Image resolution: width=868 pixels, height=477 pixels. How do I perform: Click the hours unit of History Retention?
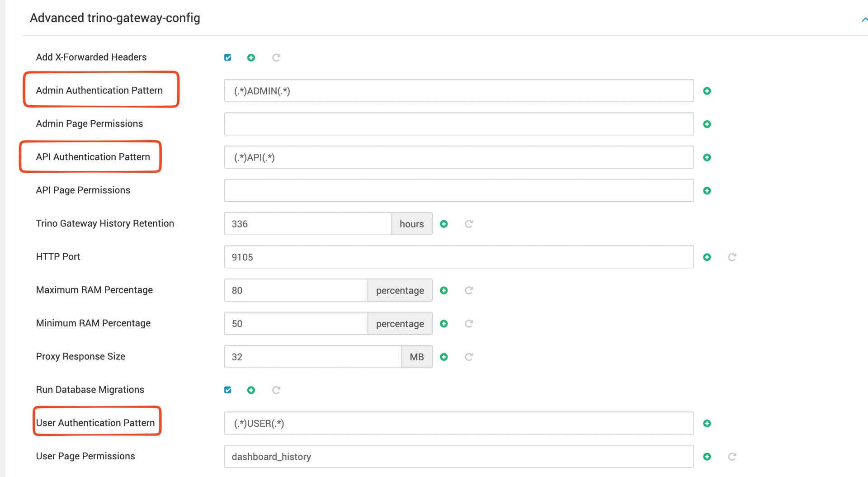412,224
